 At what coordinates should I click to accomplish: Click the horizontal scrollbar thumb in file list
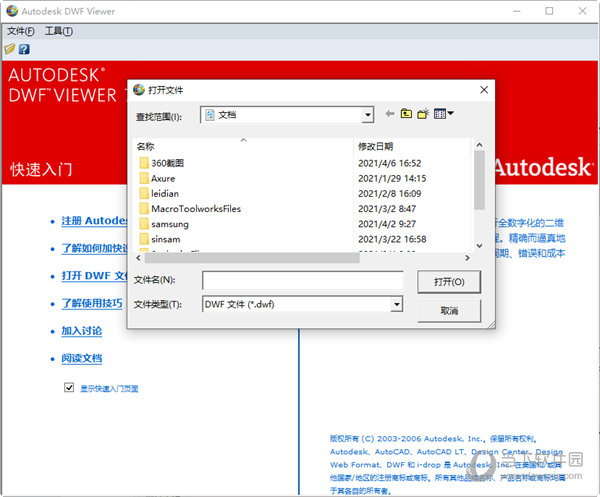[x=252, y=258]
